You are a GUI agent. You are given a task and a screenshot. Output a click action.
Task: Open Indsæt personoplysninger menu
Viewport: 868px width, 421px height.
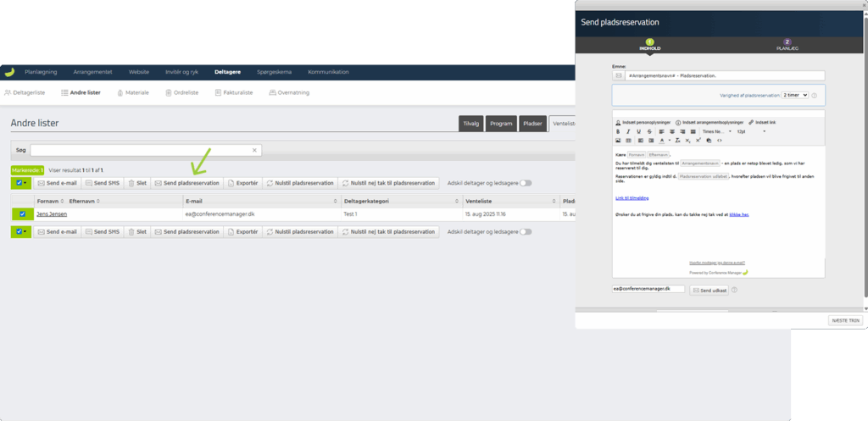643,122
